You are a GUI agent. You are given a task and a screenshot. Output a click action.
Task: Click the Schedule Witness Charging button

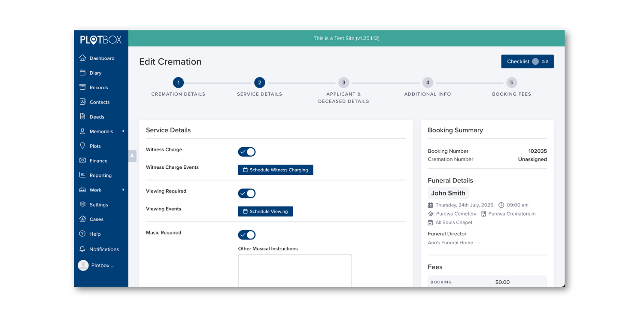point(275,170)
